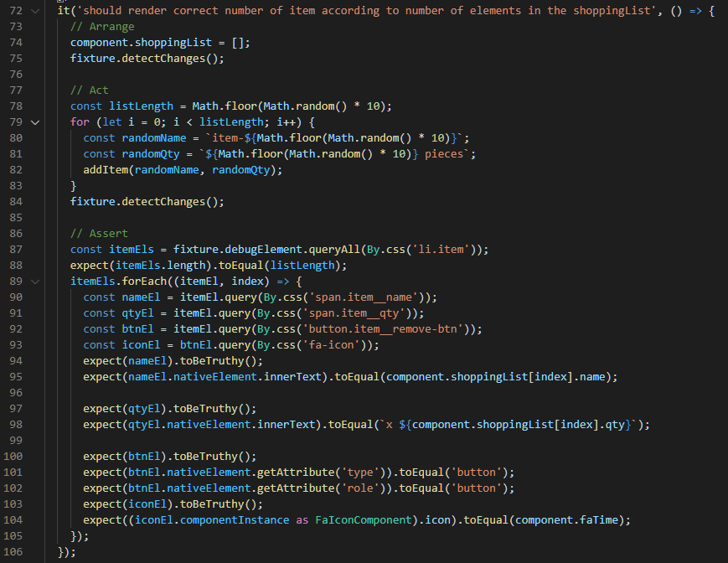Click the FaIconComponent type name
The height and width of the screenshot is (563, 728).
364,520
